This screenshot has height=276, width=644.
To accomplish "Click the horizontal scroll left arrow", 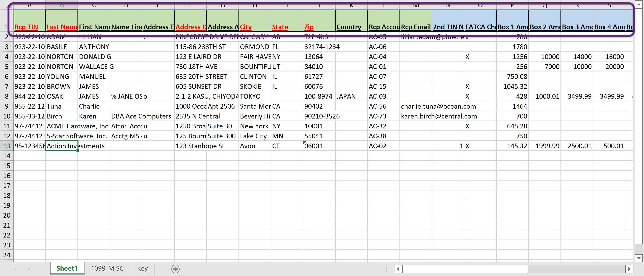I will click(x=398, y=269).
